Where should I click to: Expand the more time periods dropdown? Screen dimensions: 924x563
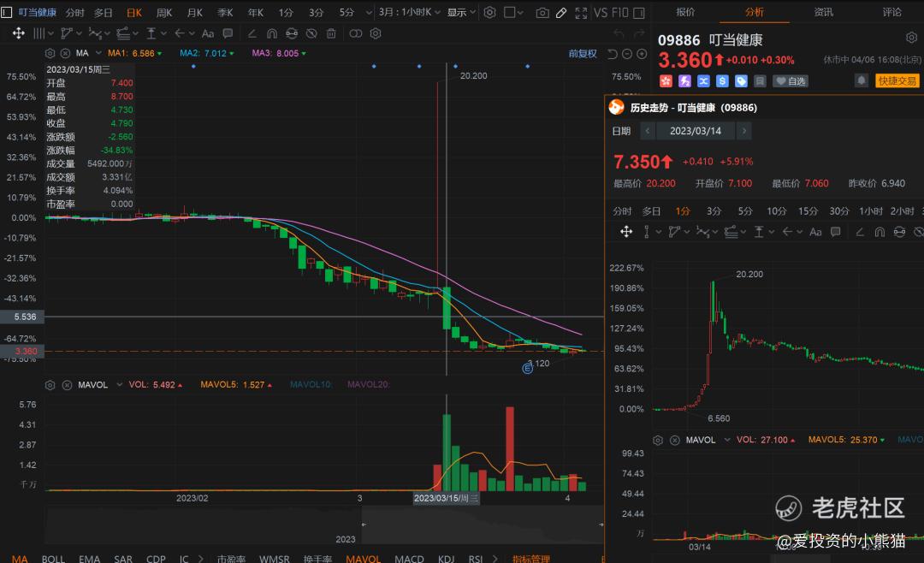coord(369,12)
